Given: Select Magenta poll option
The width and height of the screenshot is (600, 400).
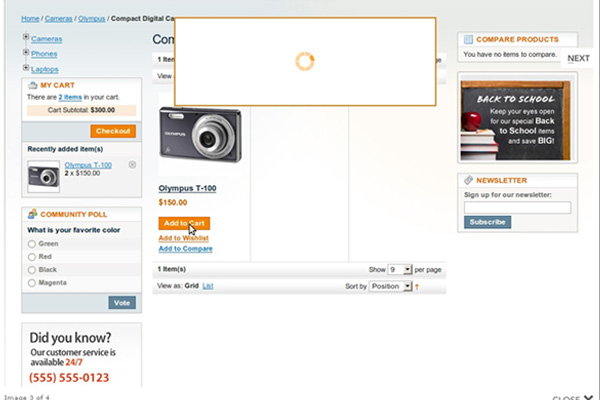Looking at the screenshot, I should click(32, 283).
